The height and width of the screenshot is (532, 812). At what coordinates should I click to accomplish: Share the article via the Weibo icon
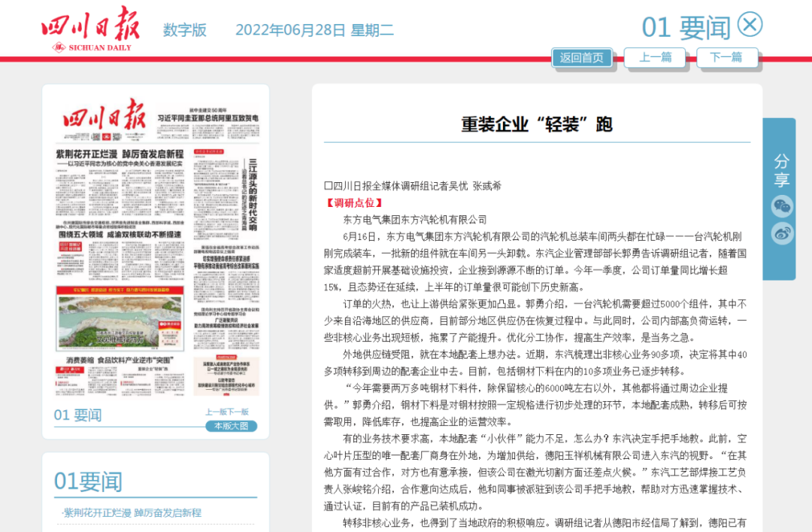click(x=783, y=233)
